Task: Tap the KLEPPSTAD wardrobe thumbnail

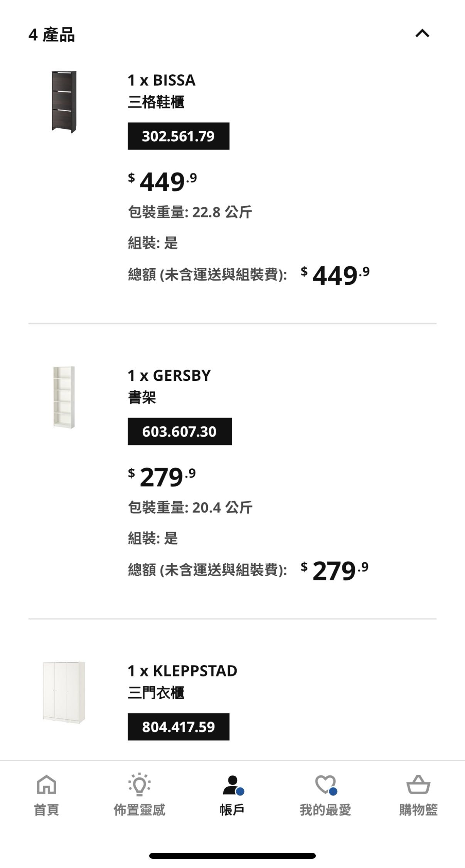Action: [64, 693]
